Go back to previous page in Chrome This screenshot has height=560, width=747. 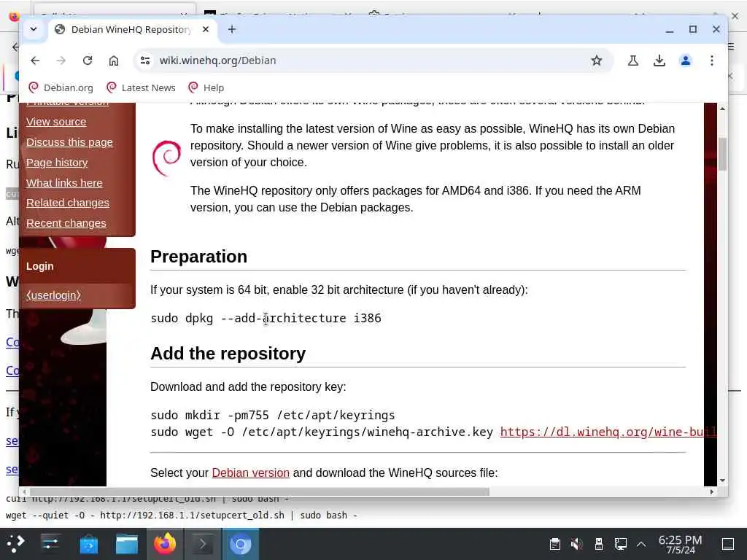[x=35, y=61]
